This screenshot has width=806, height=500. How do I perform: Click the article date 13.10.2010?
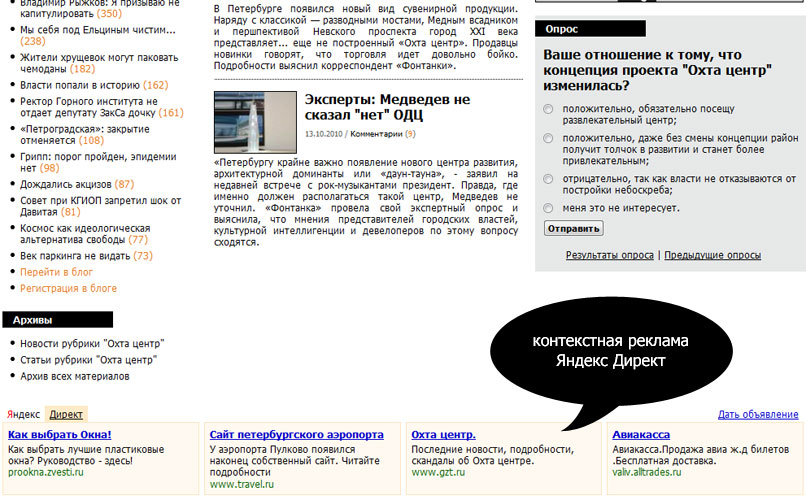pyautogui.click(x=323, y=134)
